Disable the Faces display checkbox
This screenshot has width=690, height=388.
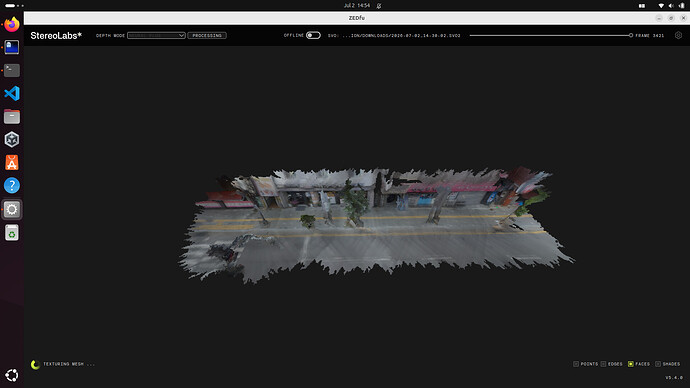point(631,364)
